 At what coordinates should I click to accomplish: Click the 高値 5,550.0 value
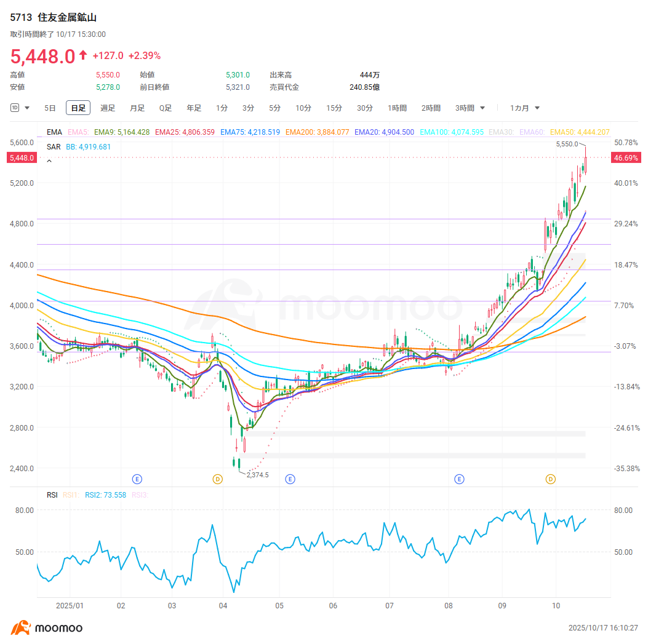click(108, 75)
